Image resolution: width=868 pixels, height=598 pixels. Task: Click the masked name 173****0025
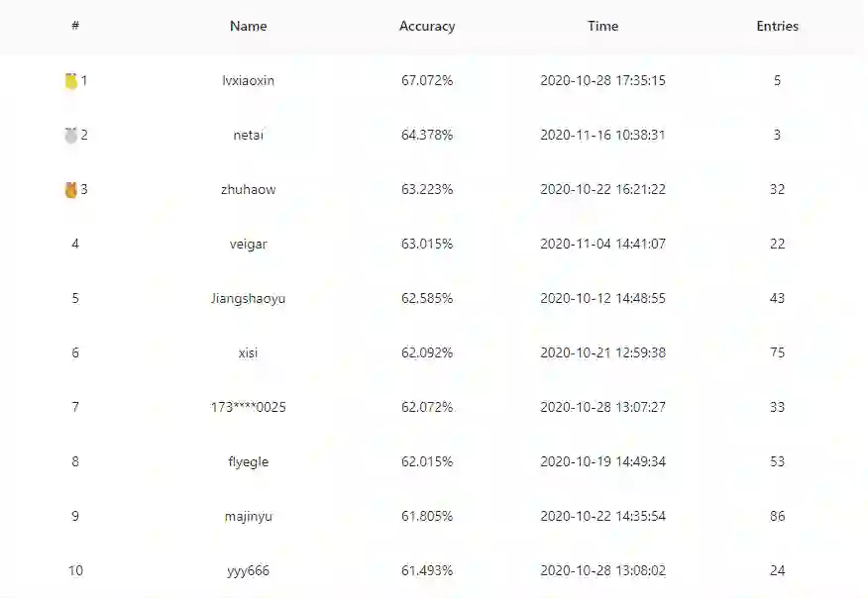248,408
